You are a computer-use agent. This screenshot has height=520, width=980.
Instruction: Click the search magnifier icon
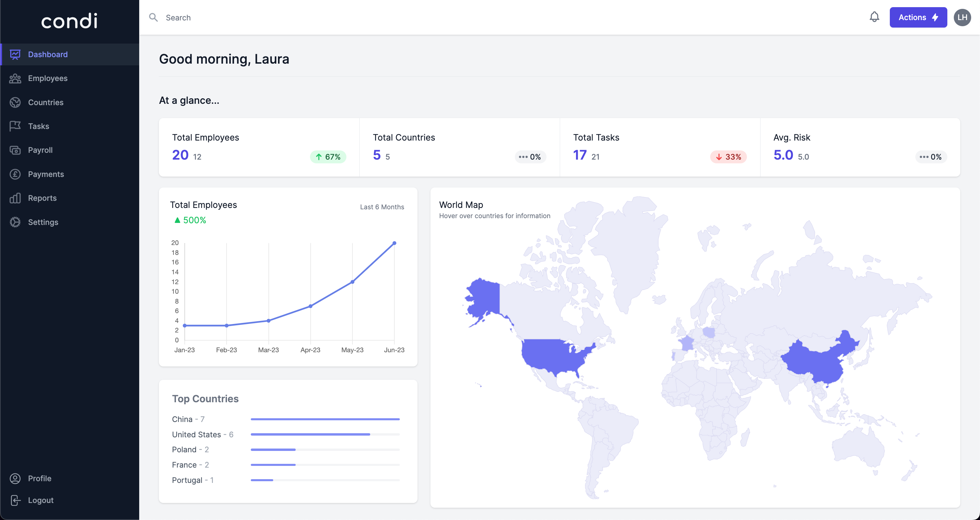tap(153, 17)
